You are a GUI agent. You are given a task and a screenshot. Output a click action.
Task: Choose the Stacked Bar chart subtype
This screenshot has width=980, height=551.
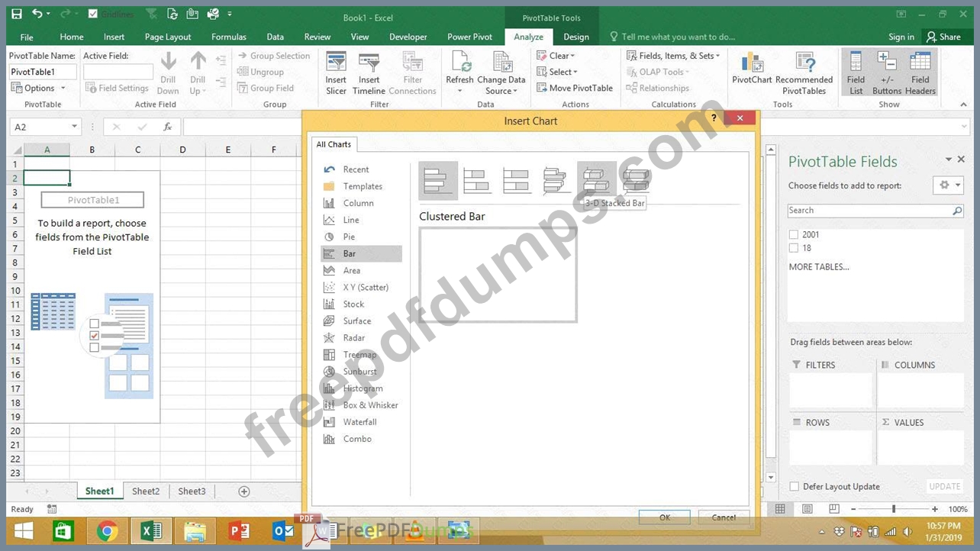click(477, 180)
